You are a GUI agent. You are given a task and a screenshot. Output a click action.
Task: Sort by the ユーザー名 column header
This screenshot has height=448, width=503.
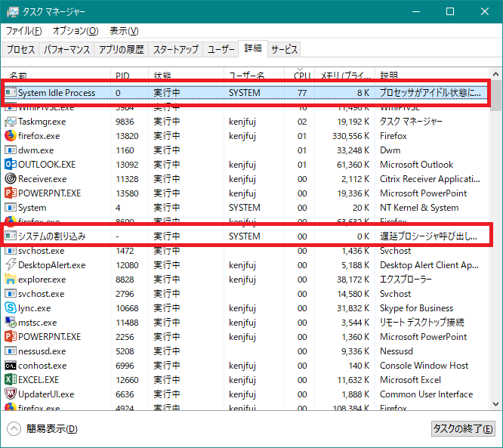(254, 74)
